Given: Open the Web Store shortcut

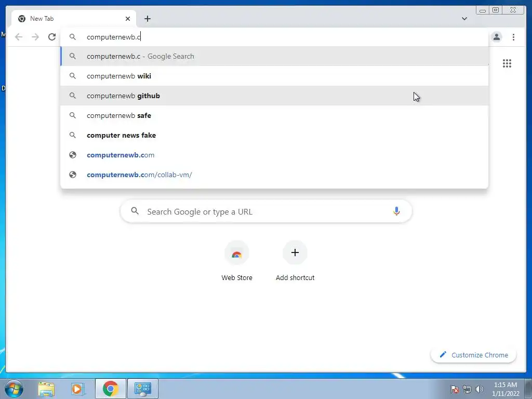Looking at the screenshot, I should 237,261.
